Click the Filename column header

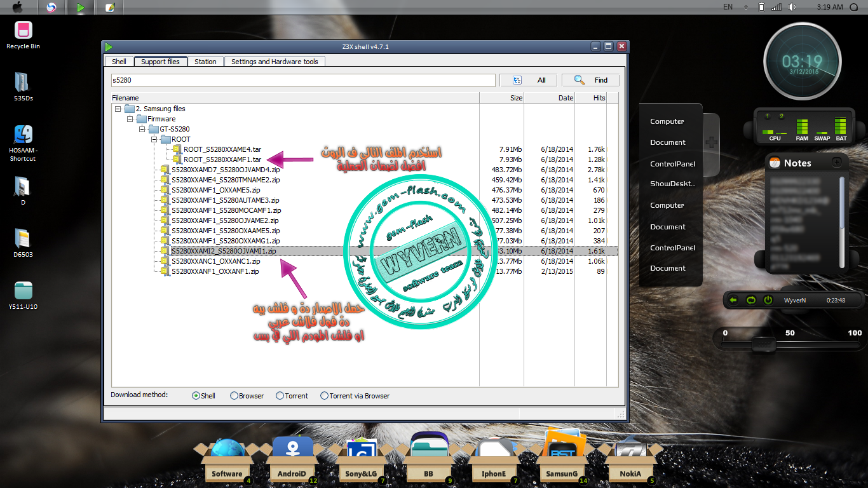(x=295, y=98)
